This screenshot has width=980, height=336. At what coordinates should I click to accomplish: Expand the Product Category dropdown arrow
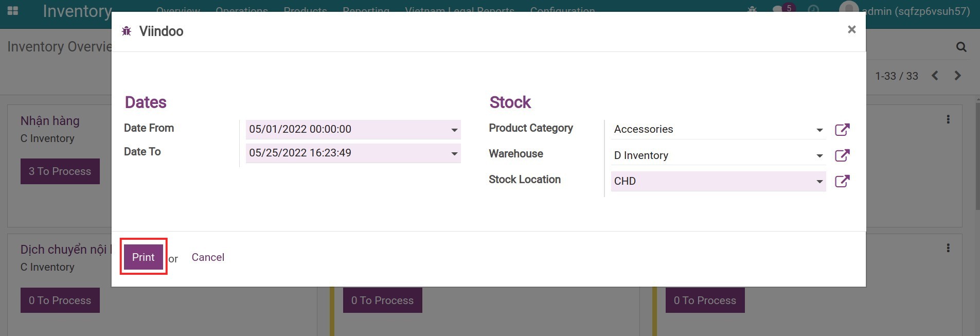(819, 130)
